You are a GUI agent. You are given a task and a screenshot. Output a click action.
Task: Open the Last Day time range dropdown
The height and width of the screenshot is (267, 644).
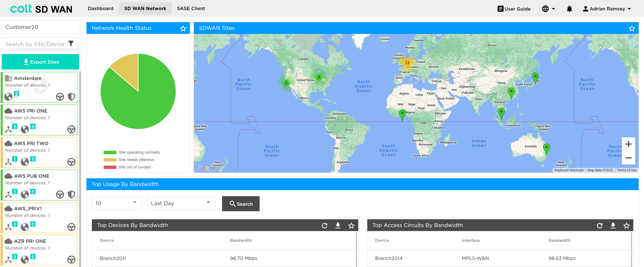pyautogui.click(x=181, y=203)
